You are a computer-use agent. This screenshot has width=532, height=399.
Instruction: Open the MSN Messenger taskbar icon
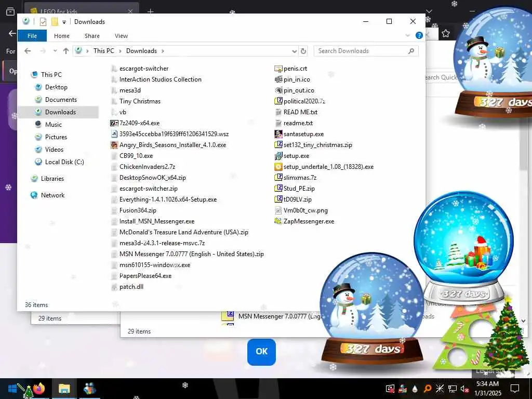point(89,389)
